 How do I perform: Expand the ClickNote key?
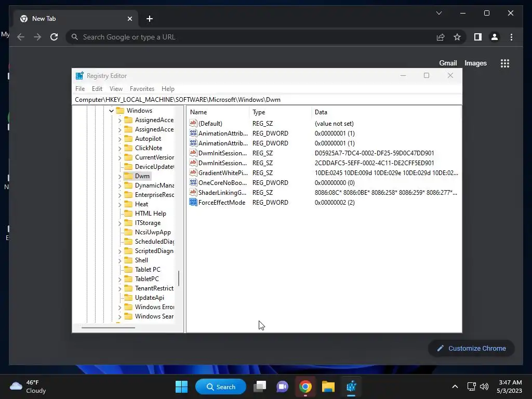(x=119, y=148)
